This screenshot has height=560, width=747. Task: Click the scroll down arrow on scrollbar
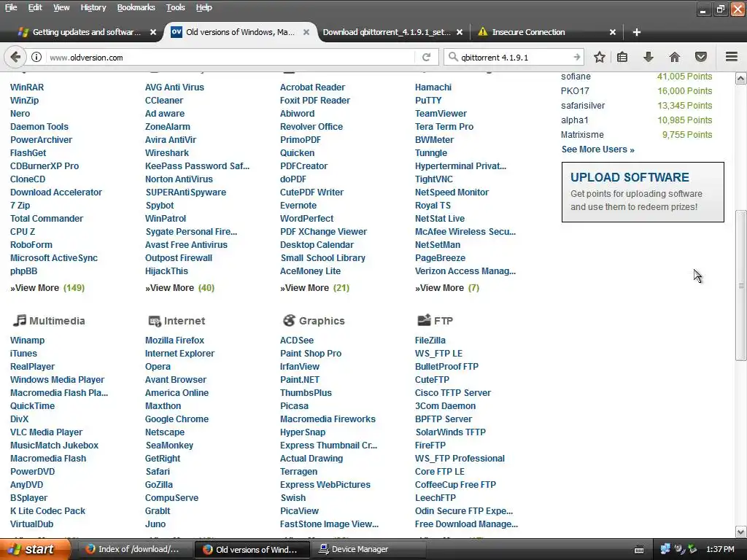741,532
